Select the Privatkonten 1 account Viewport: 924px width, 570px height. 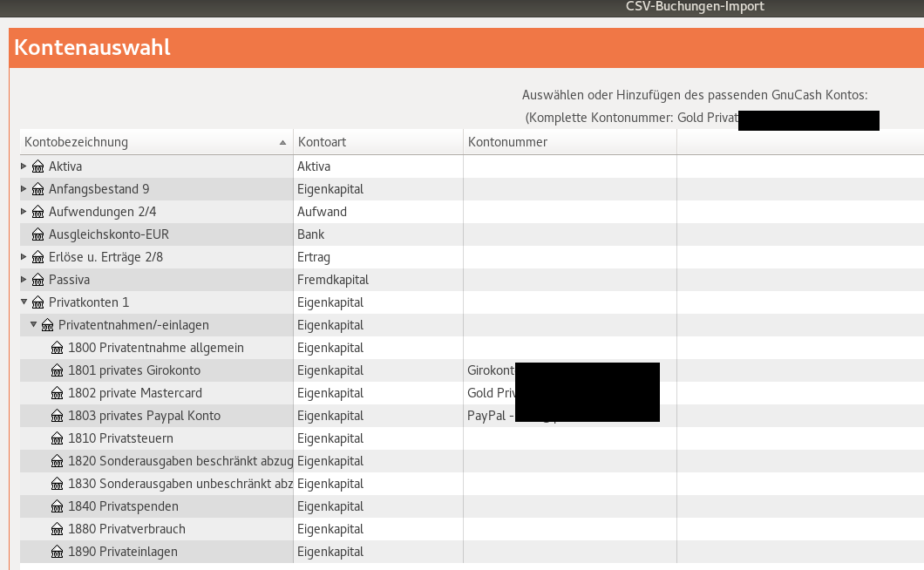472,303
